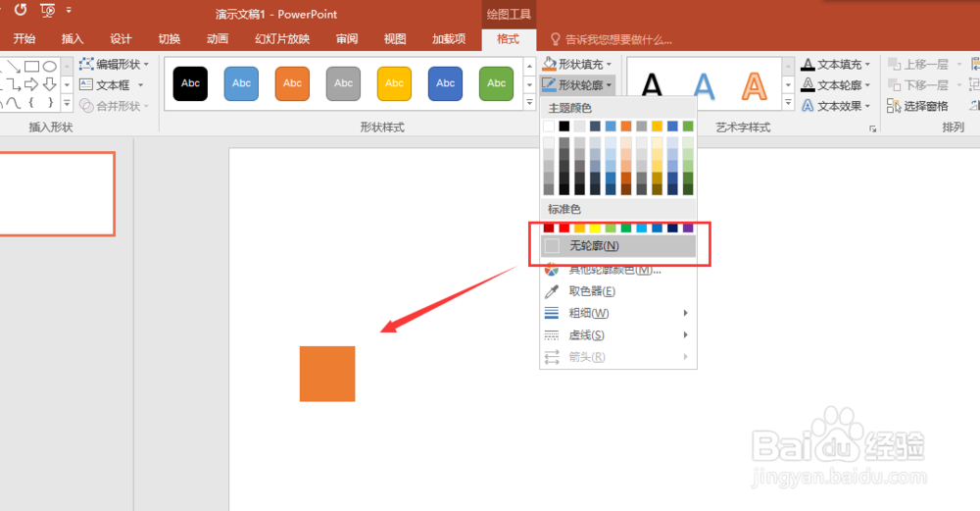Pick the white theme color swatch

tap(549, 127)
